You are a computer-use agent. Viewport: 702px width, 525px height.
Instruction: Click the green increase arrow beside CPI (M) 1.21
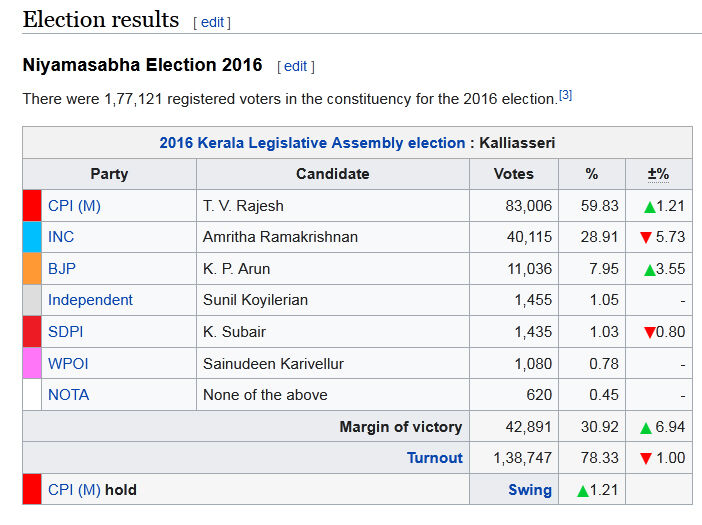(x=649, y=207)
